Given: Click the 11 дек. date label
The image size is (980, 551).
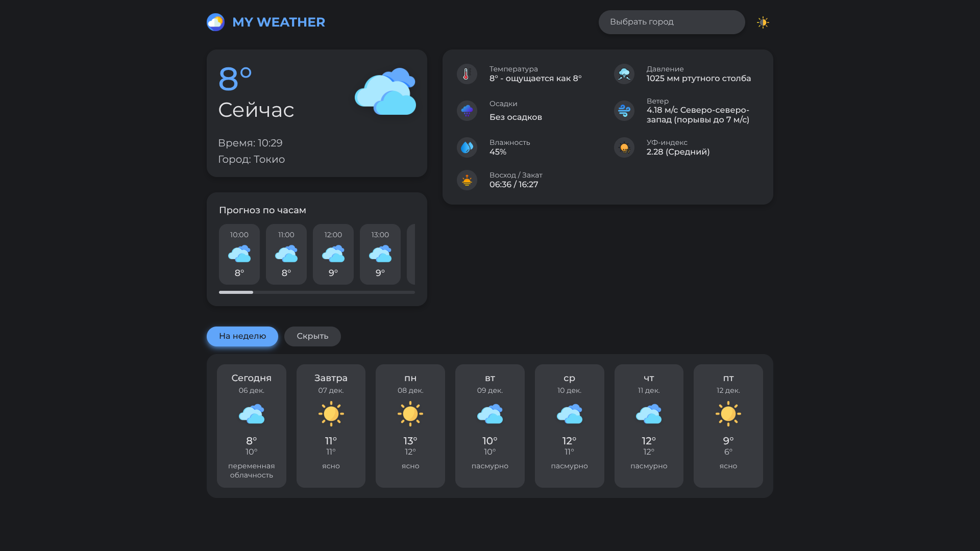Looking at the screenshot, I should (x=649, y=390).
